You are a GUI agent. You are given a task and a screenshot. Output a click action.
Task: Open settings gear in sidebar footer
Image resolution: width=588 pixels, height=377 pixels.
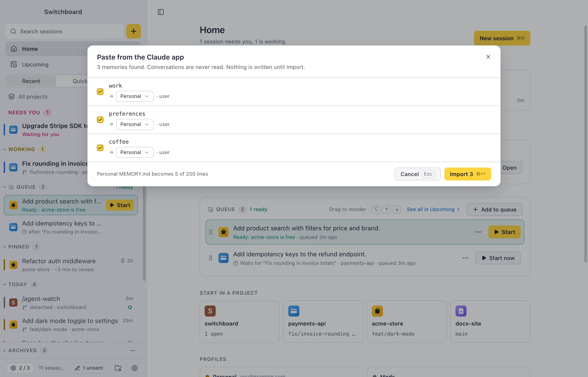coord(135,368)
